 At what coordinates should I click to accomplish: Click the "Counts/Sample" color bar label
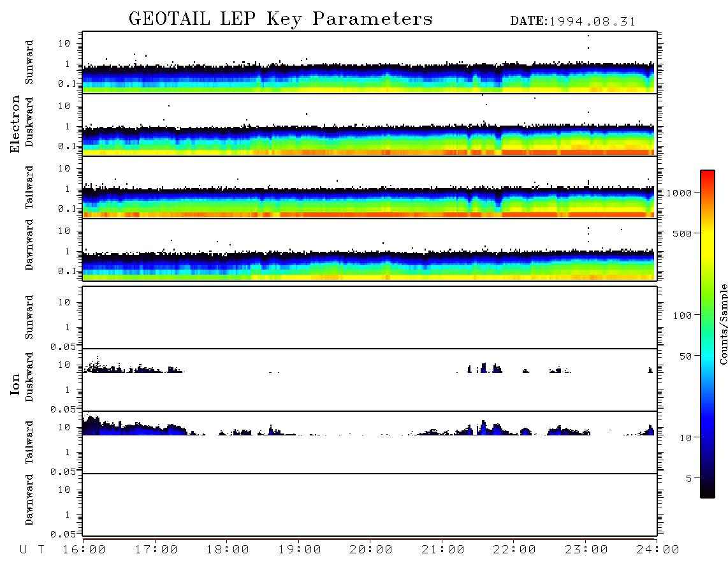pos(724,324)
